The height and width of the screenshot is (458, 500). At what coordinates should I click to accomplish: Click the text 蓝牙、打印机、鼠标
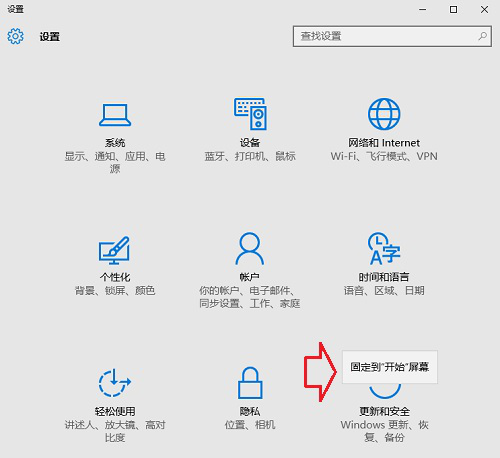250,156
